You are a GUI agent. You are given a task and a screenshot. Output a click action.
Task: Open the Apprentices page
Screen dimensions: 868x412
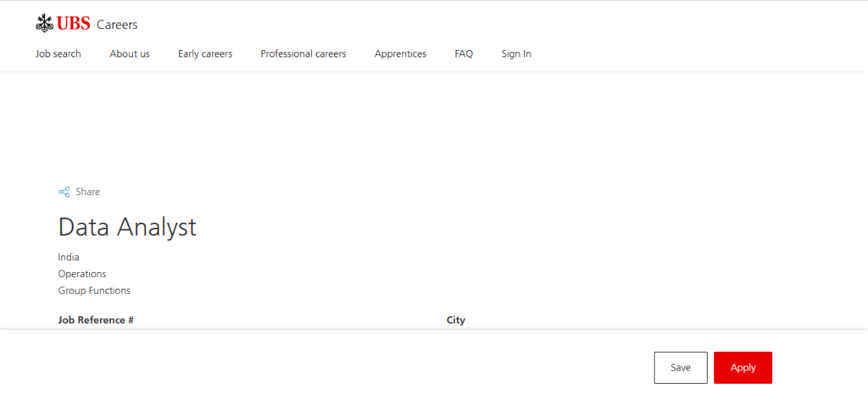[x=400, y=53]
